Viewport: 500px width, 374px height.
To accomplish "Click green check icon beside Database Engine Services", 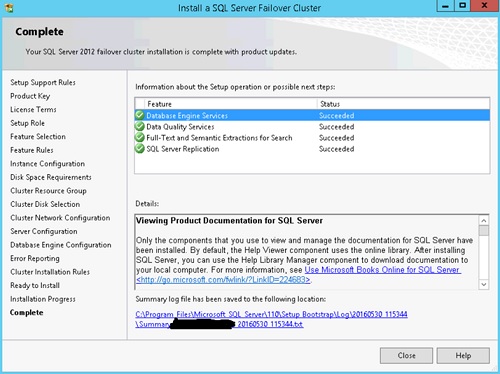I will pos(140,115).
